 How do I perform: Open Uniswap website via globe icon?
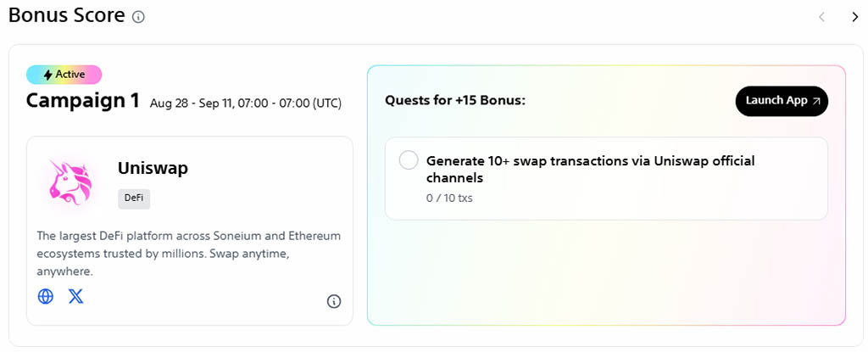tap(46, 296)
